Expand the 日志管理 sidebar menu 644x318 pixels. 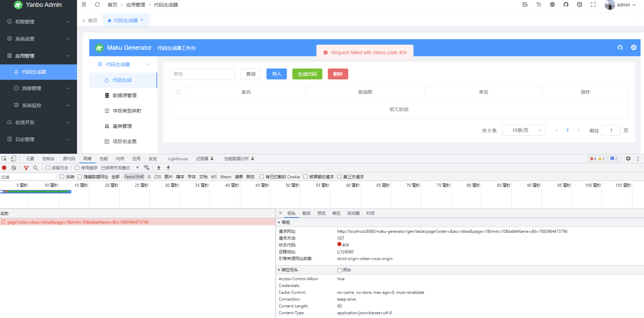point(39,139)
